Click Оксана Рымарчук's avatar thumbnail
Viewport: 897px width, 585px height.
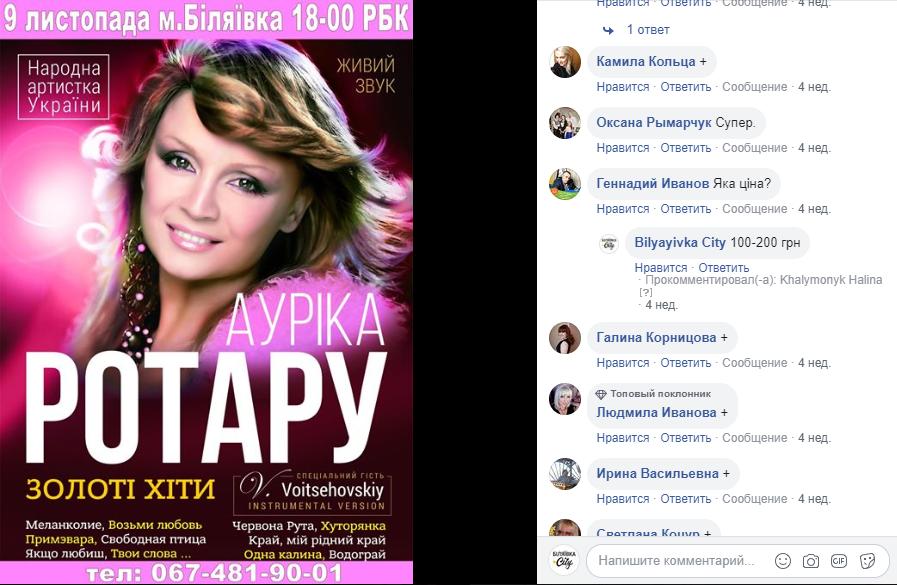[x=565, y=123]
